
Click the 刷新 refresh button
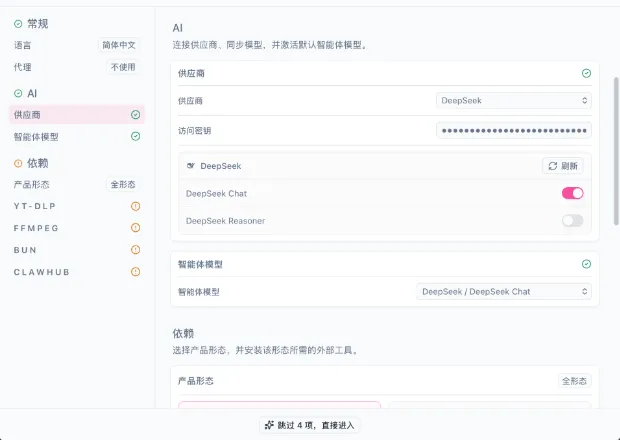(563, 166)
